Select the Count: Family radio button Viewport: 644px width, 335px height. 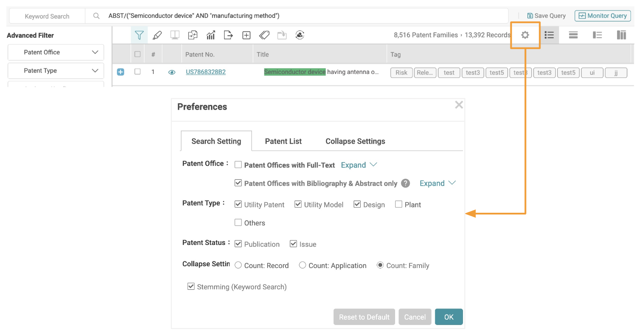[380, 265]
